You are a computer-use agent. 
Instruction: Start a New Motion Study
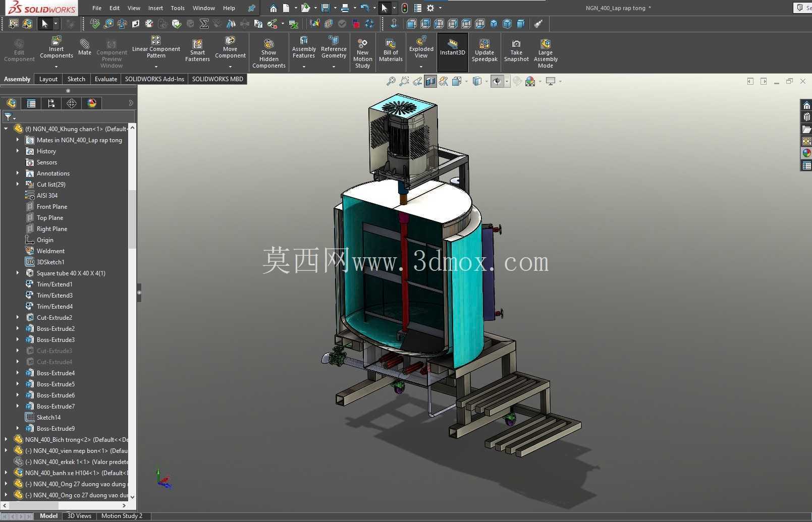(362, 53)
